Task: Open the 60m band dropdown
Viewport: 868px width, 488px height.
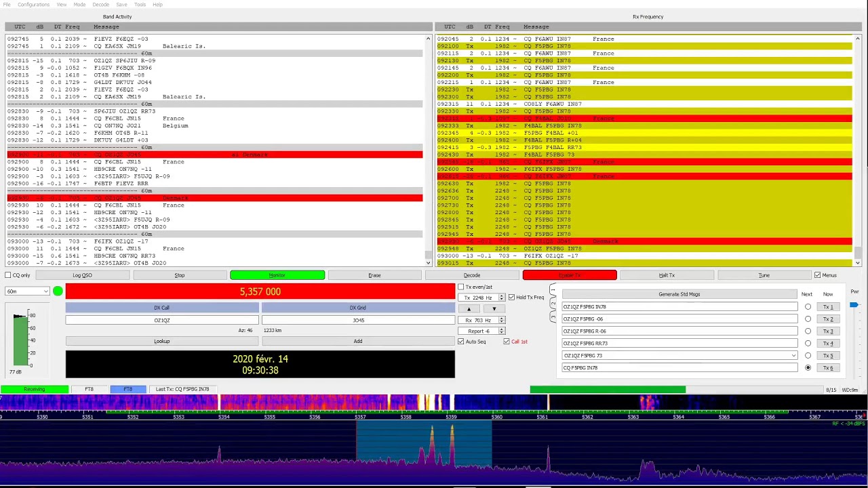Action: (27, 291)
